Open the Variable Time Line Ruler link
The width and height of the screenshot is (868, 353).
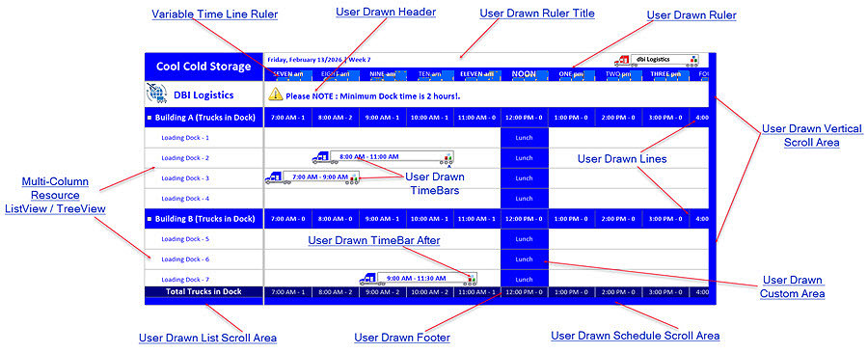(215, 14)
